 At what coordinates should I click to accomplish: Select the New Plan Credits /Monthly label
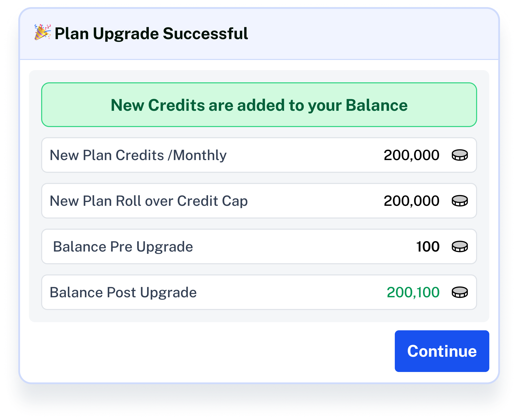138,155
